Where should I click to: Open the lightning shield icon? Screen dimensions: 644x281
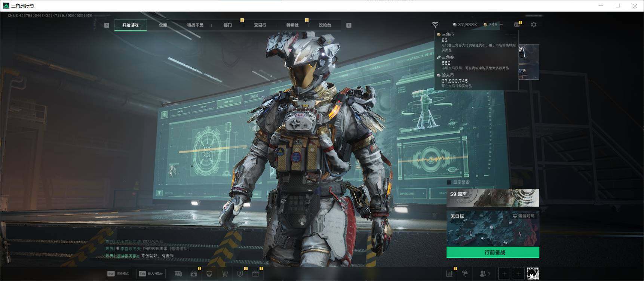click(x=240, y=274)
